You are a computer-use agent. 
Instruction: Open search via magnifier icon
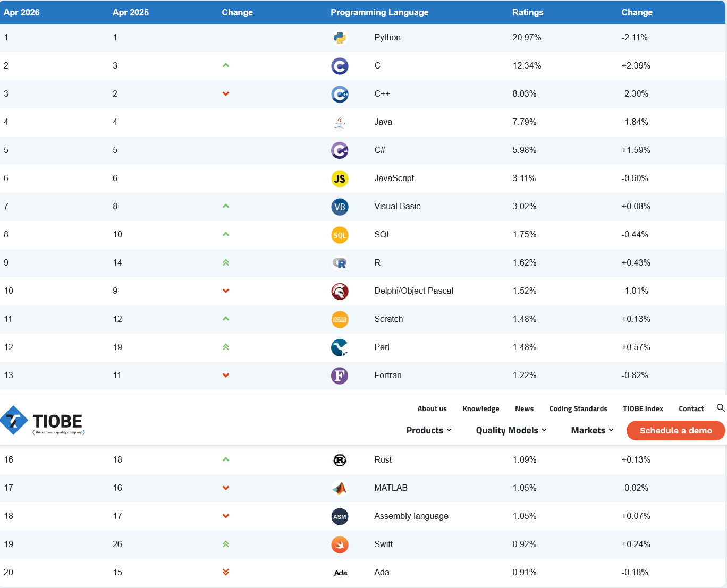coord(721,408)
